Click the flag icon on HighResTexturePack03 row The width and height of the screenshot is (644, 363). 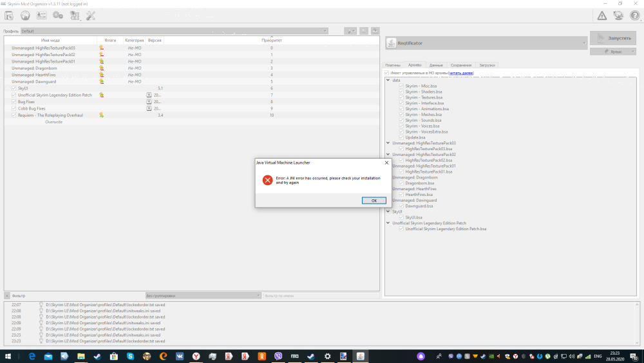coord(102,48)
